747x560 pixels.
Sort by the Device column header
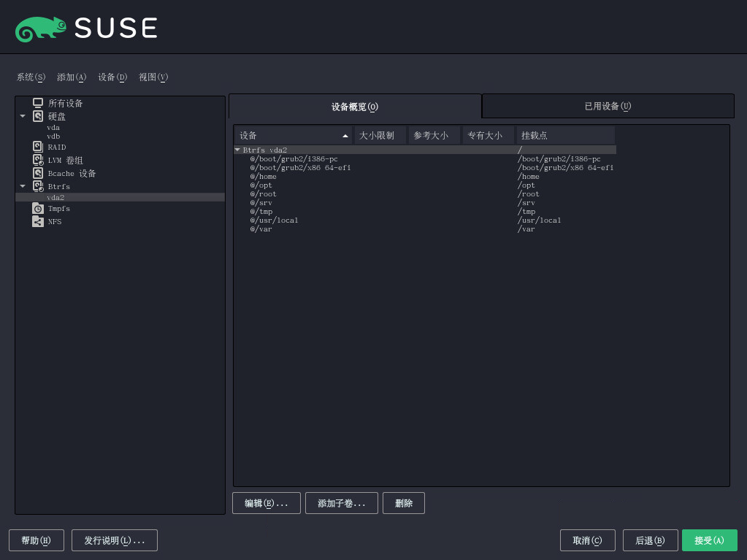pos(292,136)
